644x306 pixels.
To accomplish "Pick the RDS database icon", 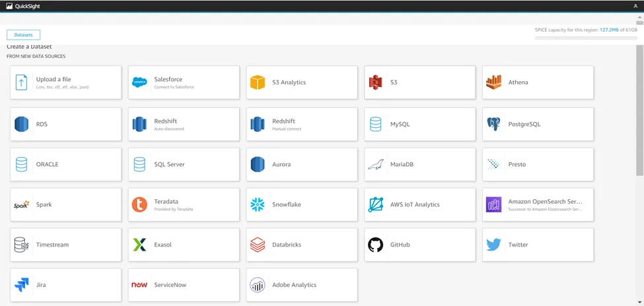I will pyautogui.click(x=21, y=124).
